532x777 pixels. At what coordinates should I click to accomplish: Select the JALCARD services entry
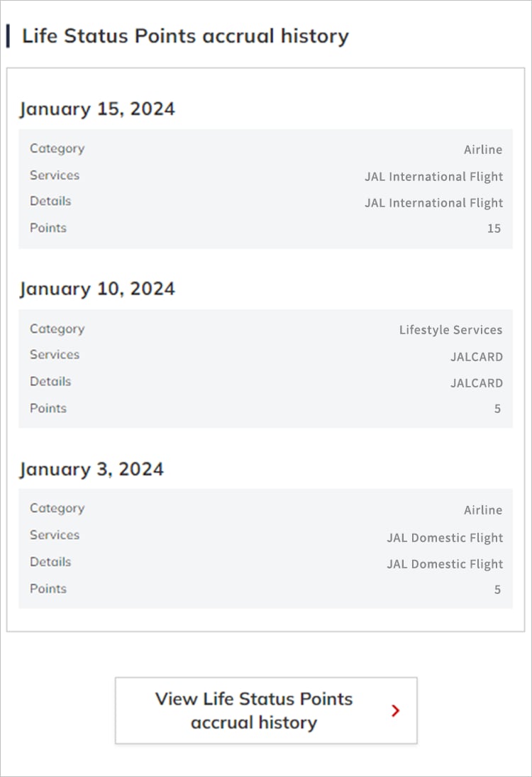476,356
